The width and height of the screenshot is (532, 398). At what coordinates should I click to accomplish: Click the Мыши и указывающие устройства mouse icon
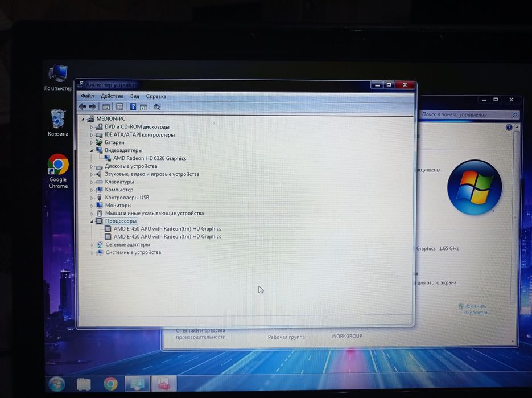point(100,213)
